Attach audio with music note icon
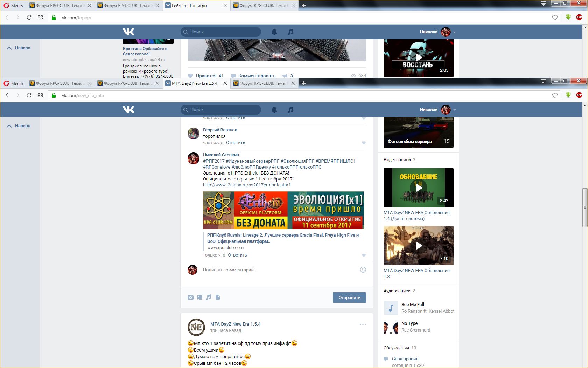 (209, 297)
